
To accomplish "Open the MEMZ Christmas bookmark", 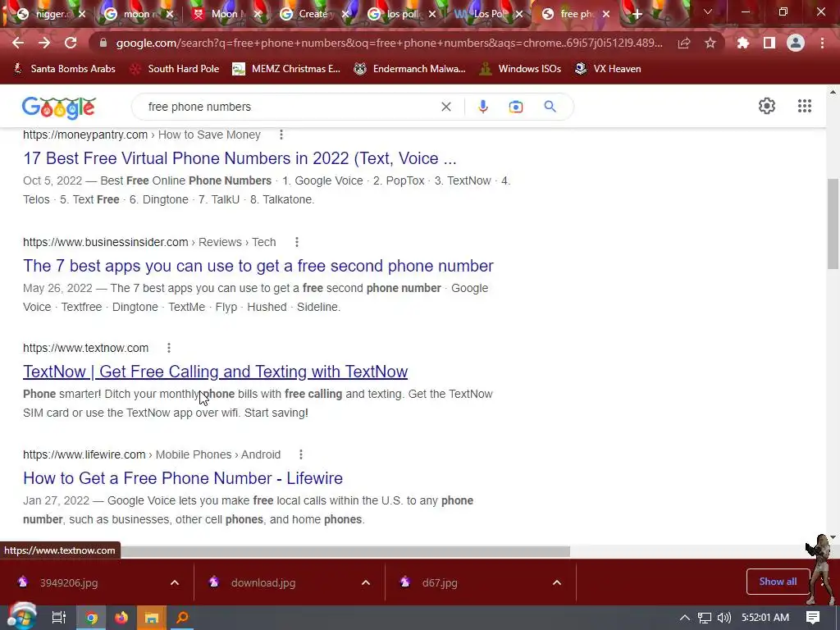I will [286, 69].
